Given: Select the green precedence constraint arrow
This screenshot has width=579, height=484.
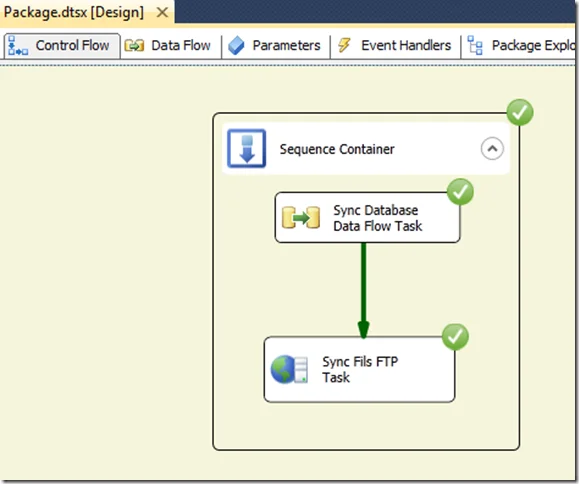Looking at the screenshot, I should click(x=363, y=290).
